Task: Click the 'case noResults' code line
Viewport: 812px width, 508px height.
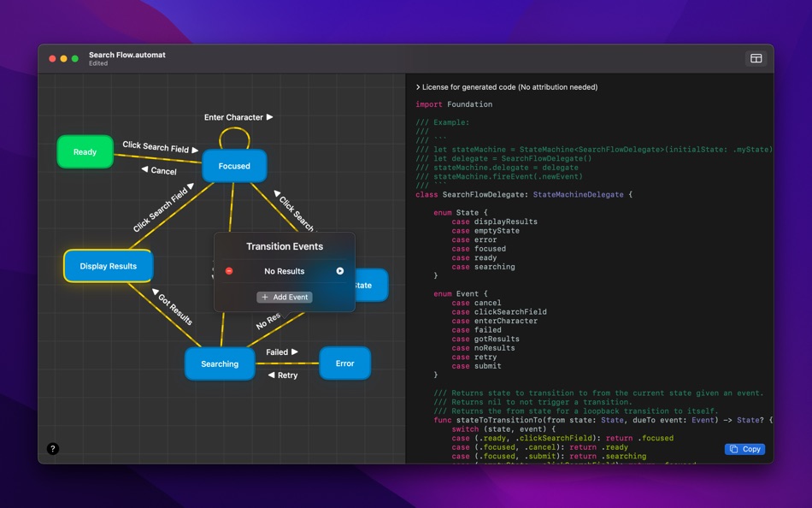Action: point(483,348)
